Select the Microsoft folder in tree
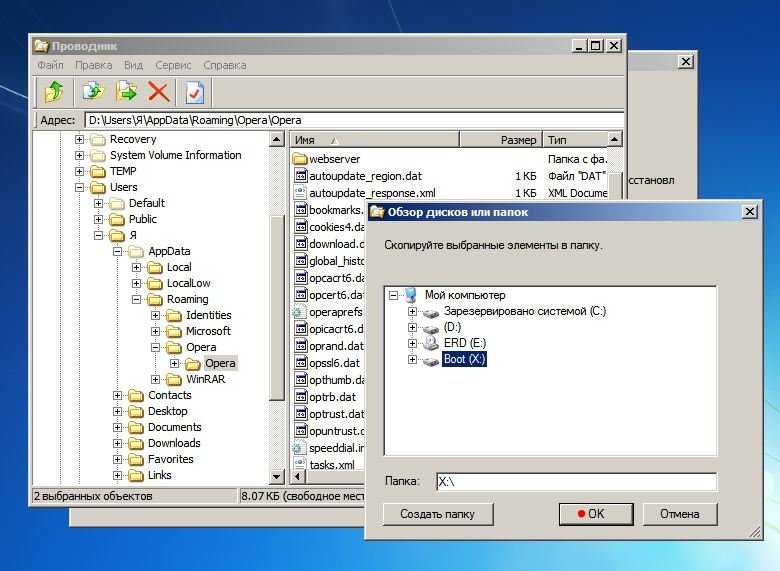The image size is (780, 571). click(x=208, y=331)
